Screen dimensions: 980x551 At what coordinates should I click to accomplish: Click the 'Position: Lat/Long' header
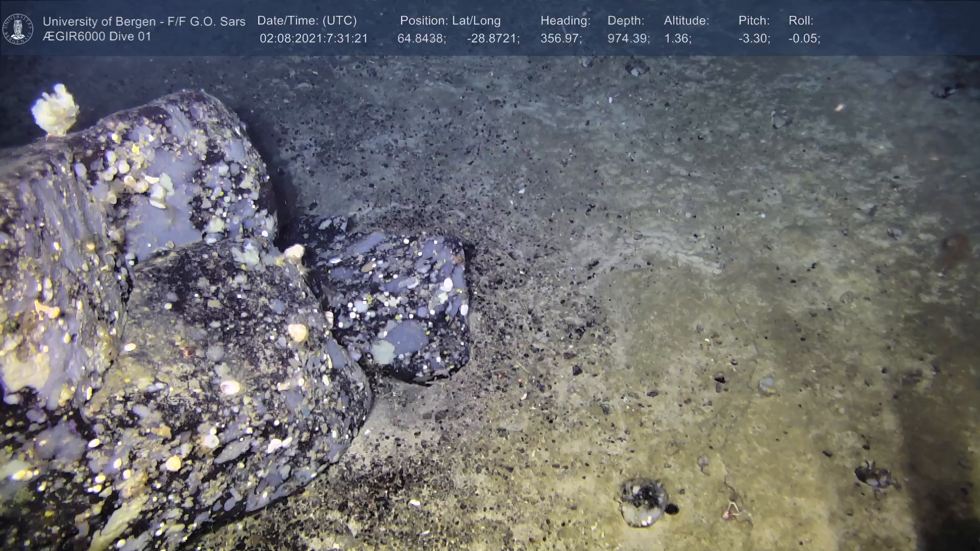pyautogui.click(x=450, y=21)
